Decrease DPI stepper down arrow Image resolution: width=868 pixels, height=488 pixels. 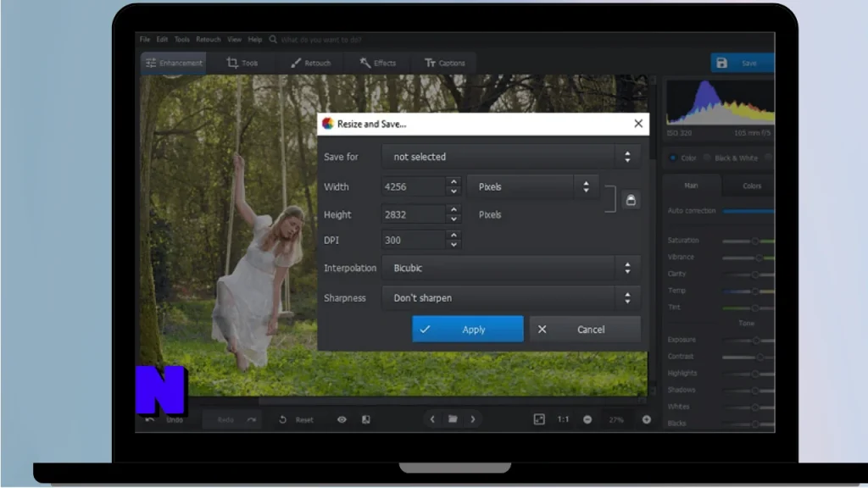coord(453,245)
